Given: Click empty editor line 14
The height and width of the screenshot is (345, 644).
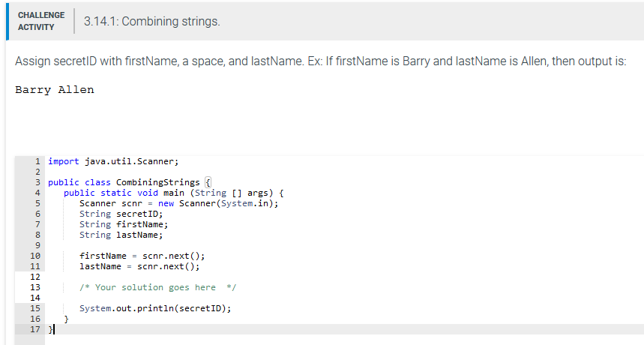Looking at the screenshot, I should 345,298.
